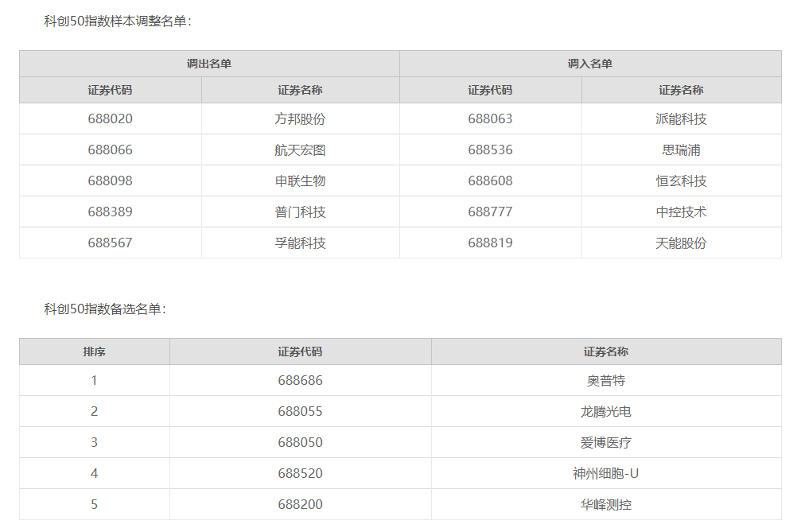Select code 688055 in the reserve list
This screenshot has width=797, height=532.
point(300,411)
